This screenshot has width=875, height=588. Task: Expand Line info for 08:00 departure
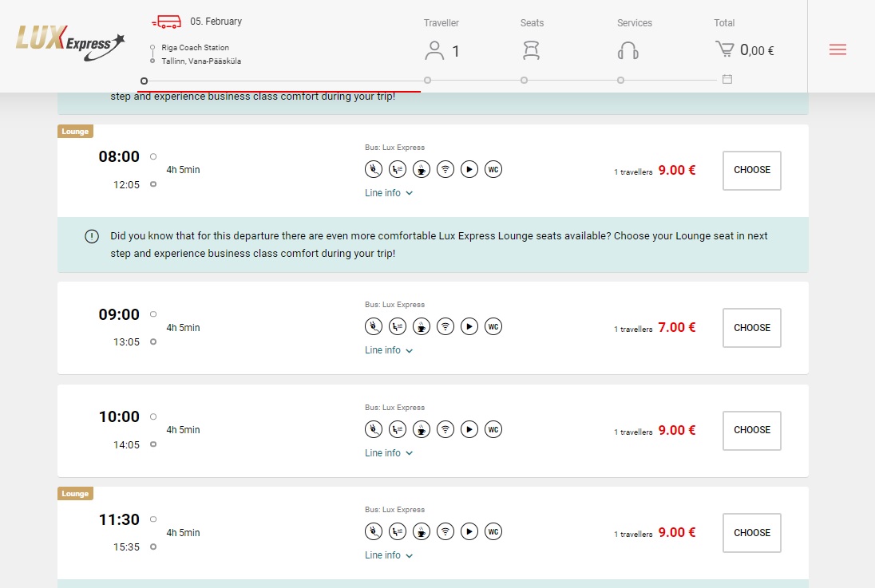pos(389,193)
